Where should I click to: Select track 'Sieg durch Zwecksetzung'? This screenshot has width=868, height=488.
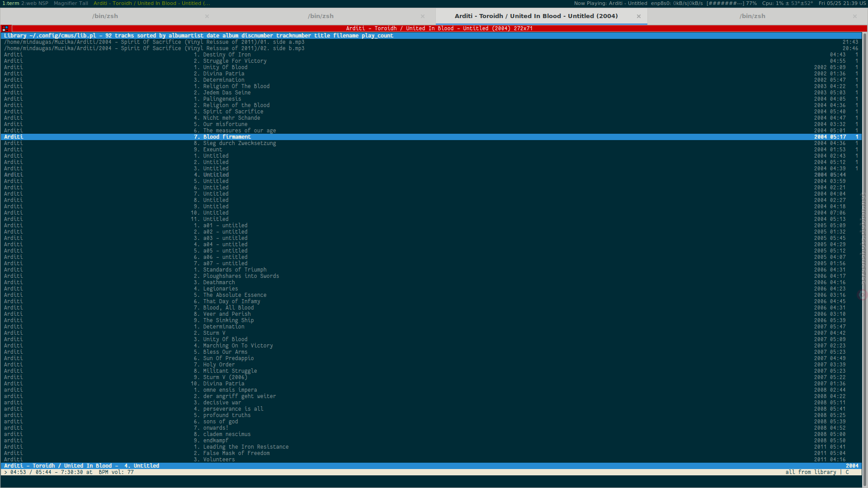click(431, 143)
